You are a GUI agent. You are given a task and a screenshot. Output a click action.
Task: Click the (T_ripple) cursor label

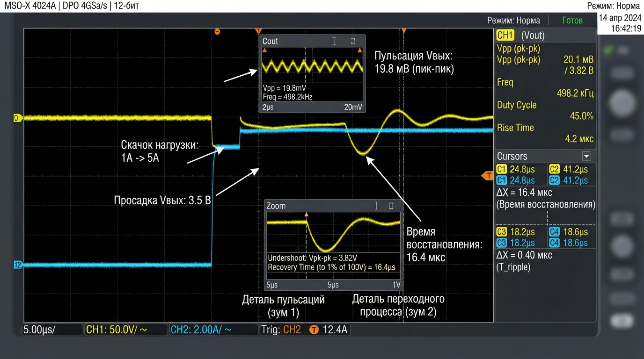[513, 267]
